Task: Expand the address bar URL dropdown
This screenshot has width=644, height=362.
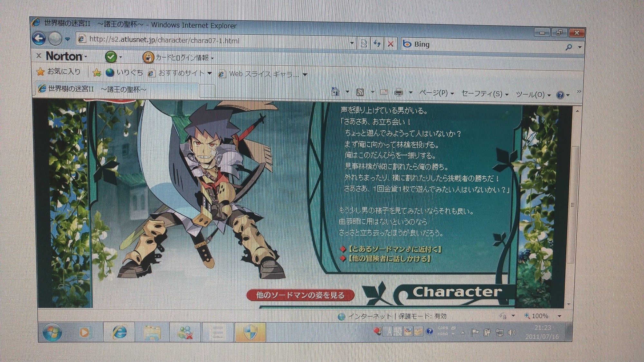Action: pyautogui.click(x=352, y=43)
